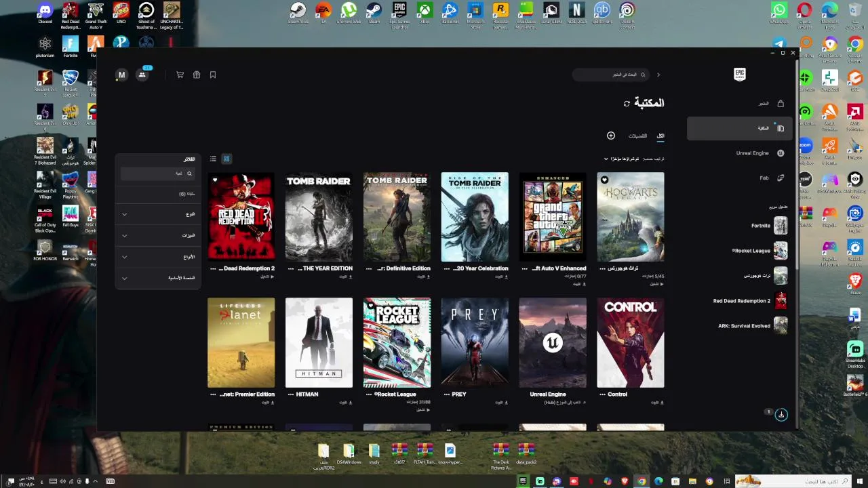Screen dimensions: 868x488
Task: Click the store search field
Action: (x=611, y=75)
